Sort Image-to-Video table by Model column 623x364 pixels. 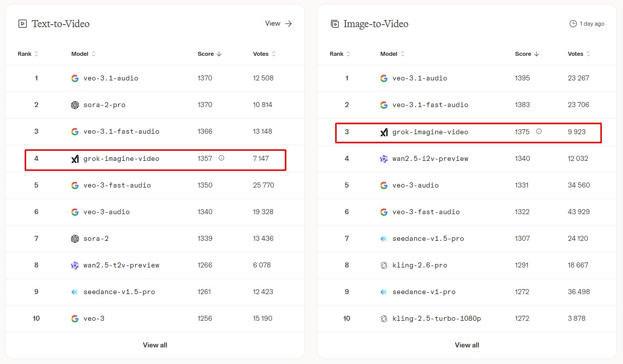pyautogui.click(x=393, y=54)
